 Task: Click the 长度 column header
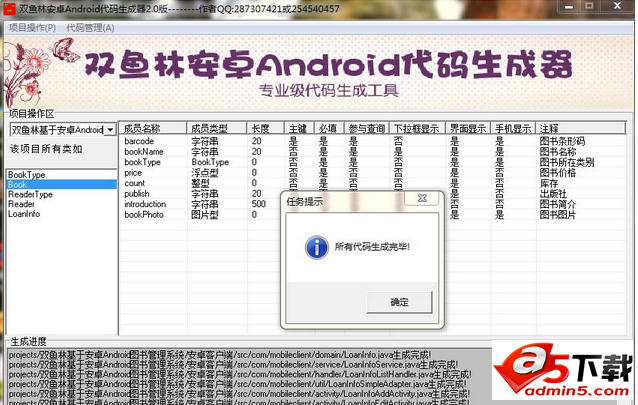(x=265, y=129)
